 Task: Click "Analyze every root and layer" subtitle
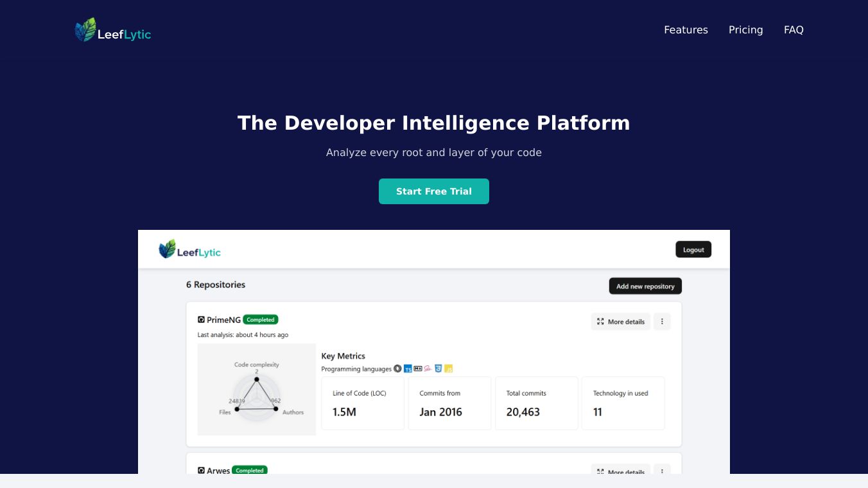(434, 152)
